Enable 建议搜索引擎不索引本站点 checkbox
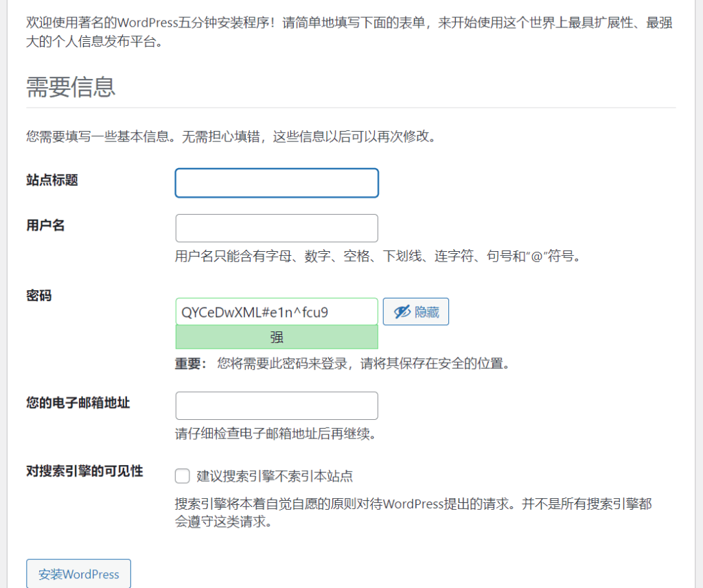The image size is (703, 588). click(182, 476)
